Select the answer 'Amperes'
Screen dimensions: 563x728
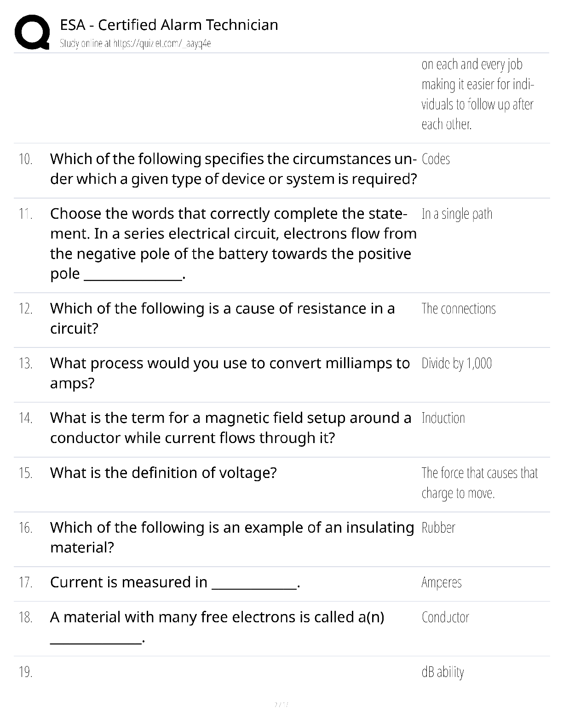[442, 583]
